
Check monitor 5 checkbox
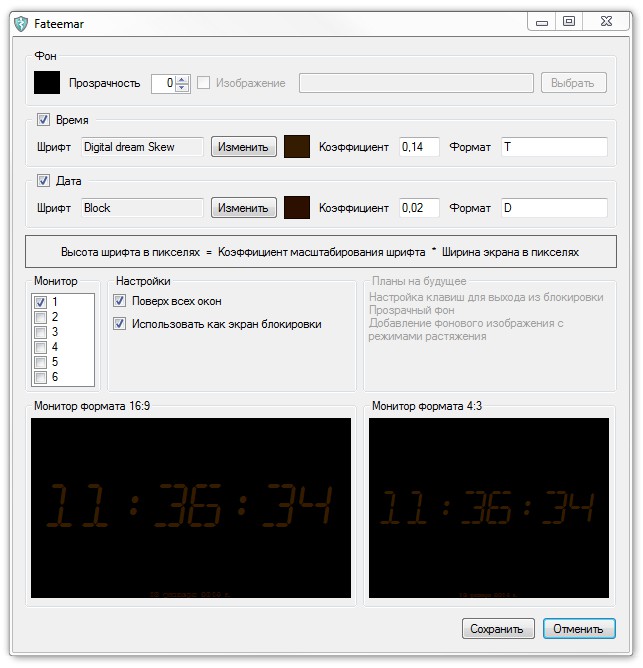click(40, 362)
